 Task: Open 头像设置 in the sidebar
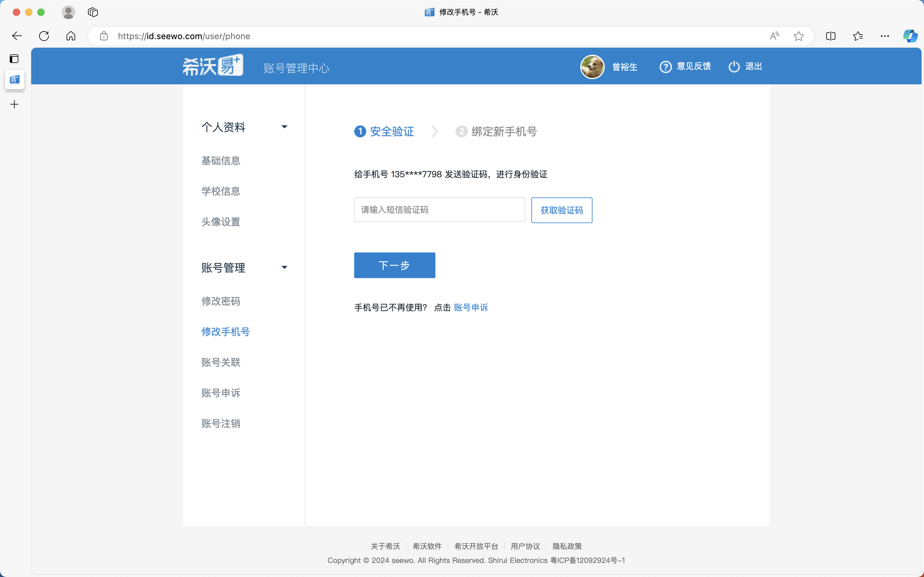tap(221, 222)
